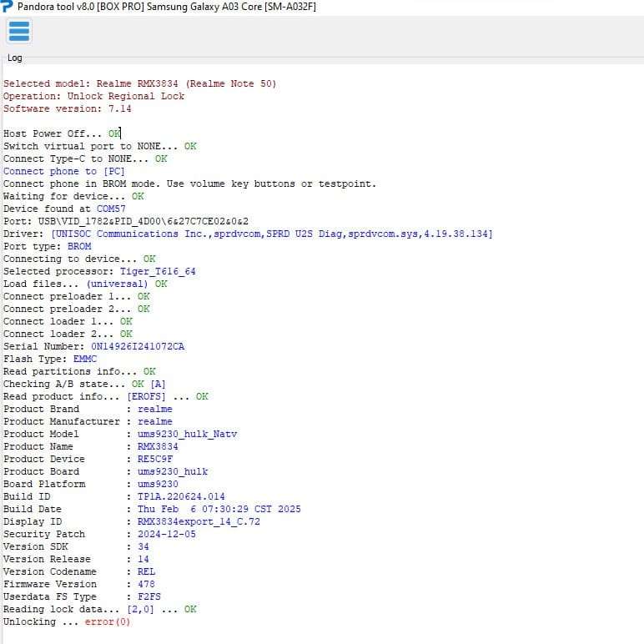Click Version SDK '34' value
Screen dimensions: 644x644
[143, 547]
